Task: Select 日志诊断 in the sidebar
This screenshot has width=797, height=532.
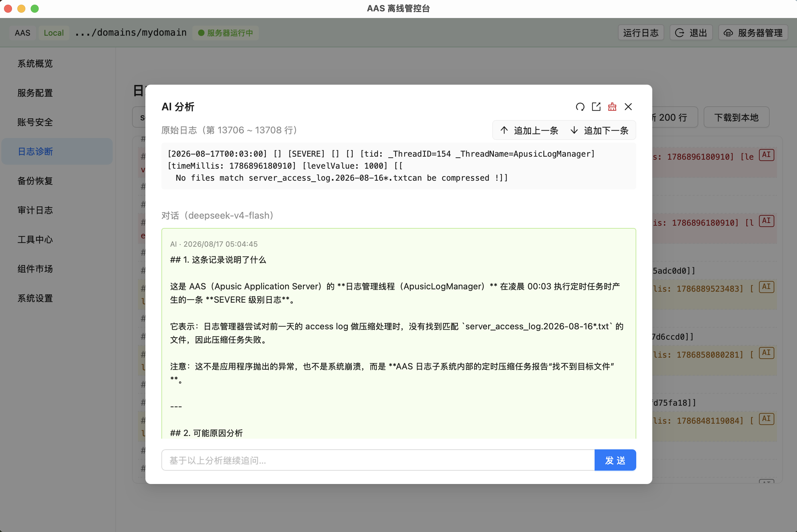Action: 57,151
